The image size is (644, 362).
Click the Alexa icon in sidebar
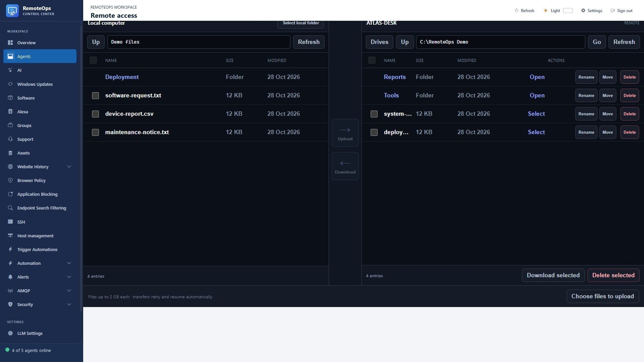tap(10, 112)
